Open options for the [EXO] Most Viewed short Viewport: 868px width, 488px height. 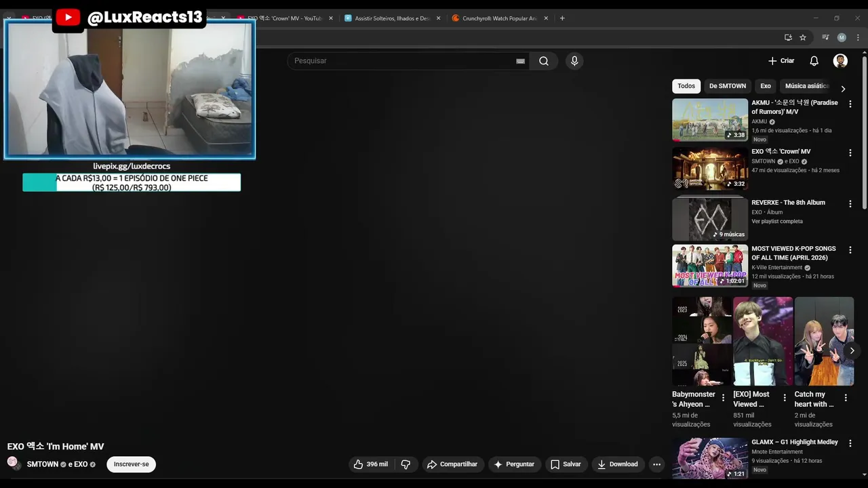[x=785, y=398]
